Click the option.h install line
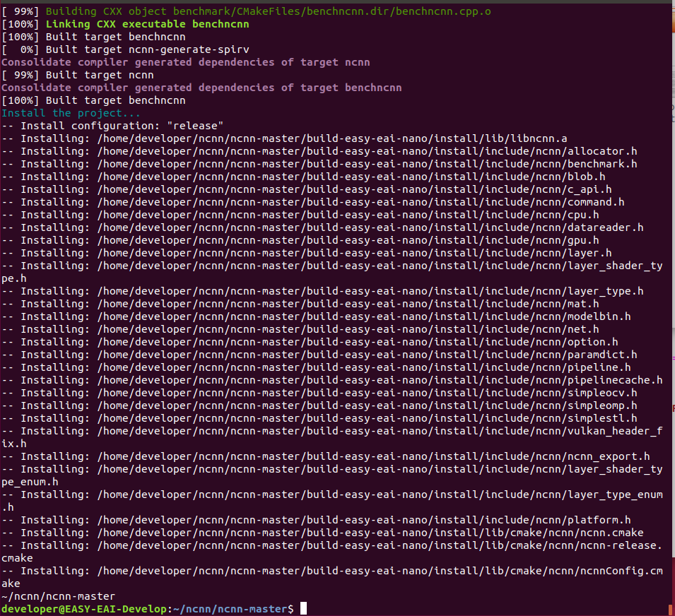This screenshot has width=675, height=616. pos(310,341)
